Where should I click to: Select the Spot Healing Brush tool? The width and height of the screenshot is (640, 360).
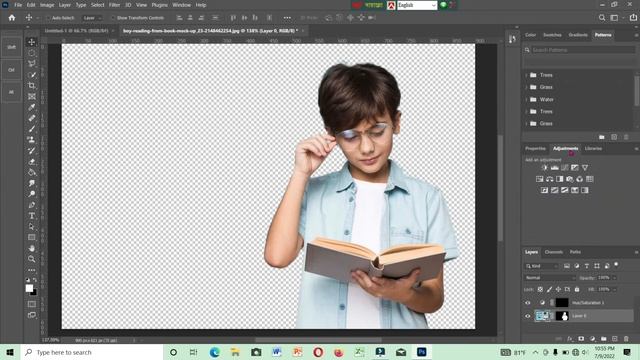(x=31, y=118)
